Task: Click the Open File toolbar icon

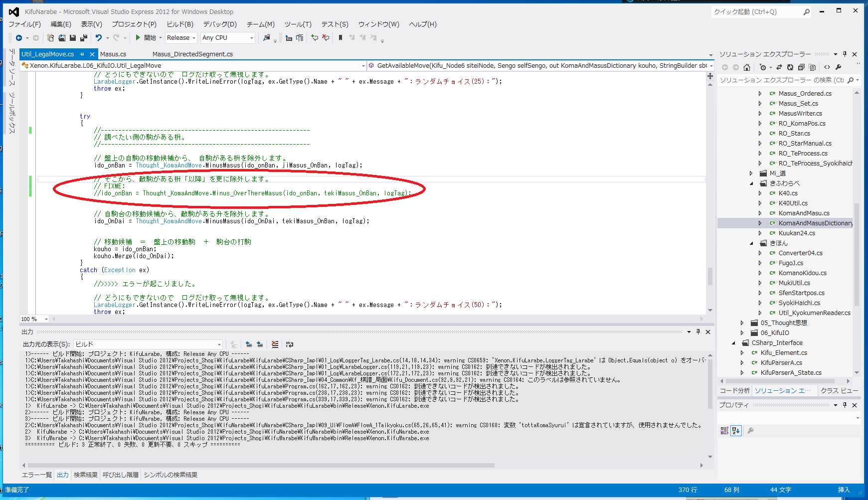Action: (x=62, y=38)
